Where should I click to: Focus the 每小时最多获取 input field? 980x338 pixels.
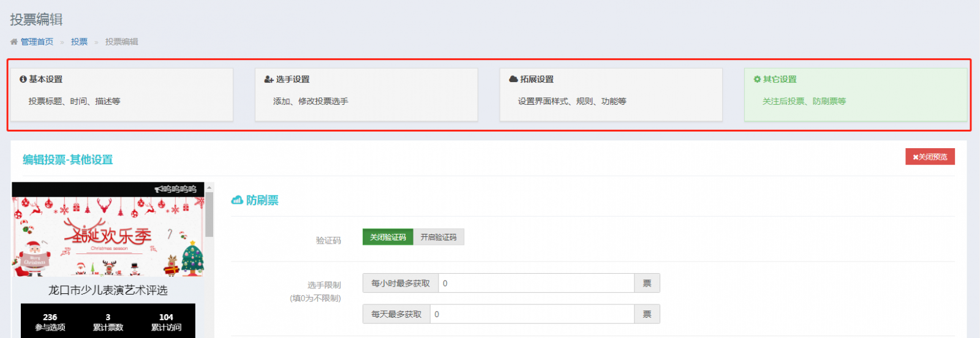pos(536,284)
